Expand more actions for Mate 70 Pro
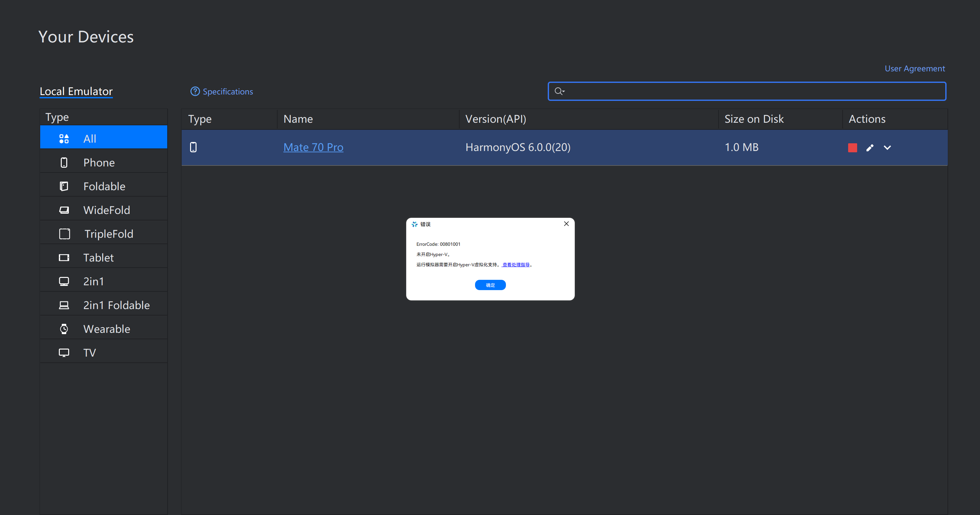Image resolution: width=980 pixels, height=515 pixels. coord(887,148)
